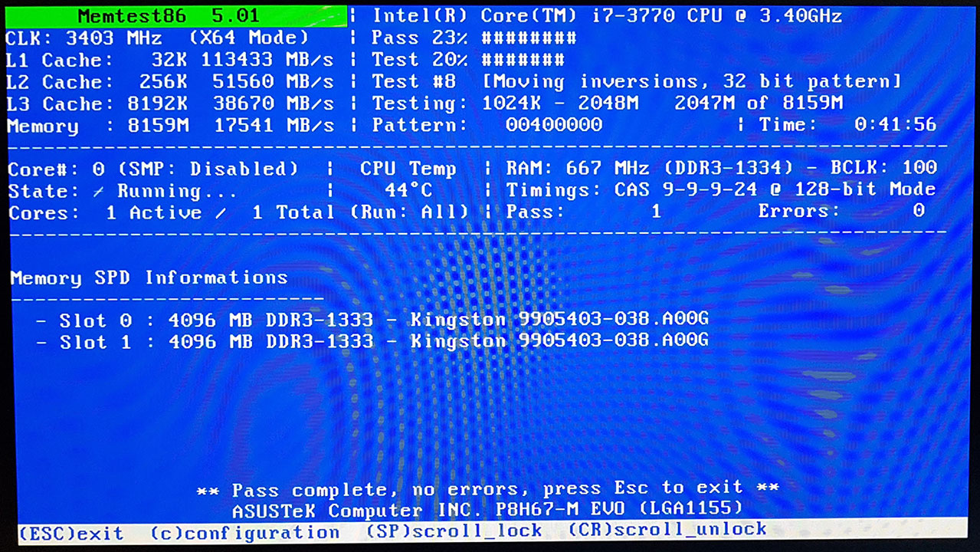The height and width of the screenshot is (552, 980).
Task: Click the (ESC)exit option
Action: 71,533
